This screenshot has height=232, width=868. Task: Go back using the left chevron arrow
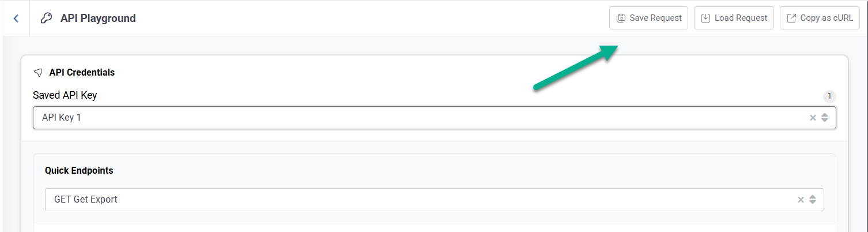16,18
